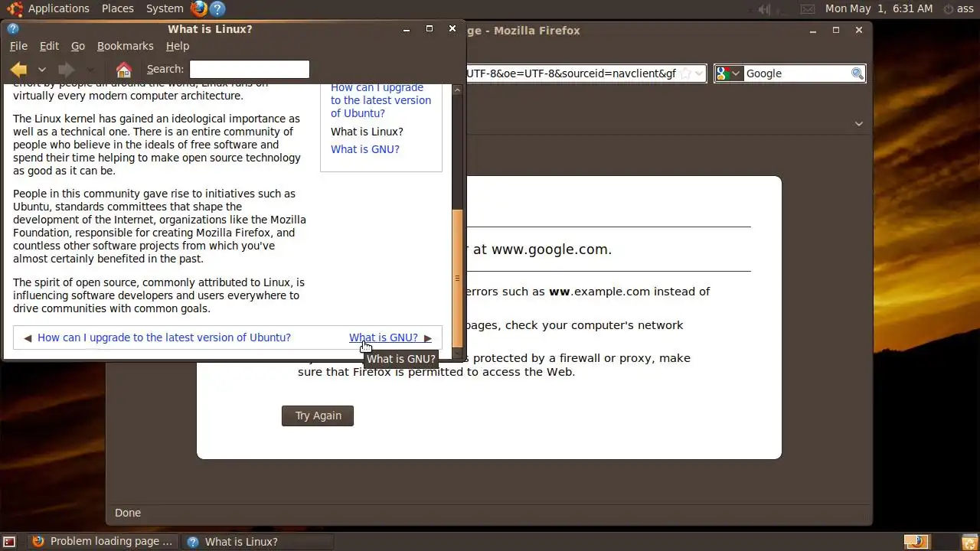
Task: Click the help window's title icon
Action: [x=12, y=29]
